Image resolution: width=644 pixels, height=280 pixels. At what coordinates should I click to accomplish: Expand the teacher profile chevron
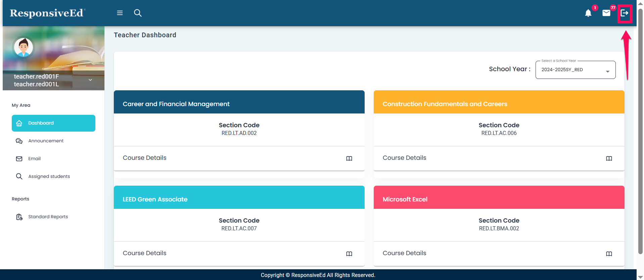[90, 80]
